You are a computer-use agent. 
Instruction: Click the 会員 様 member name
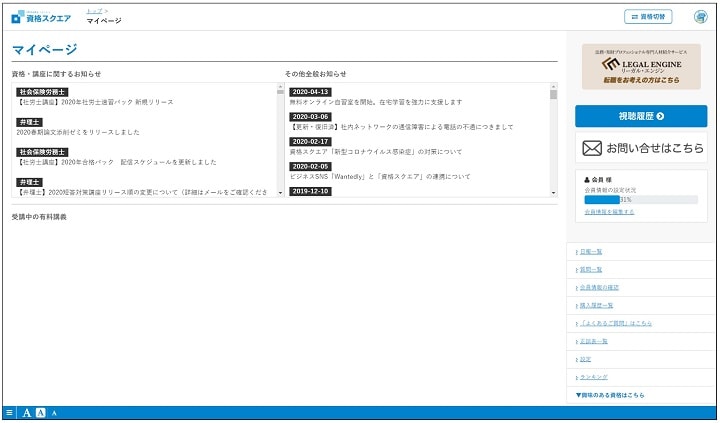[602, 180]
